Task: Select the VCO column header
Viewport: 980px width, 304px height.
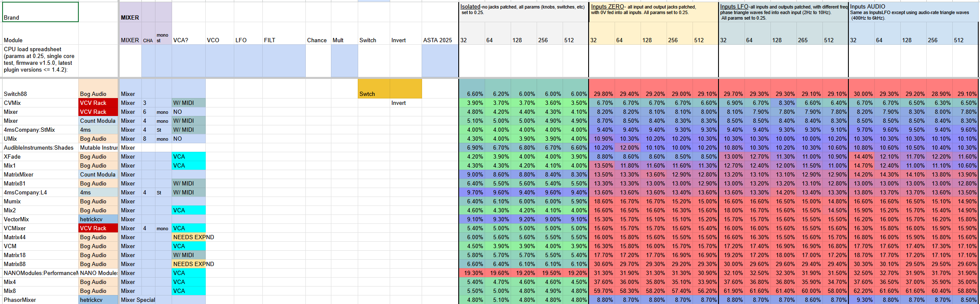Action: (220, 33)
